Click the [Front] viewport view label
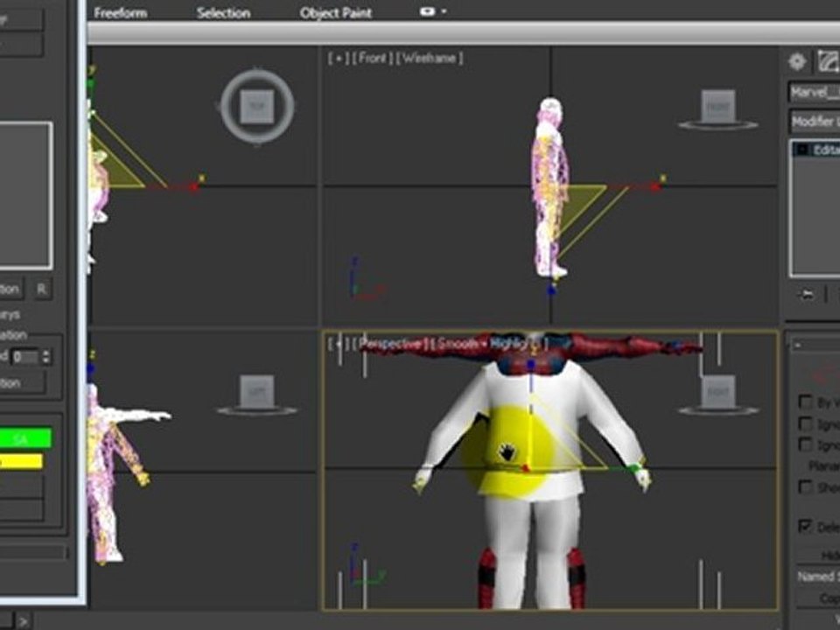This screenshot has width=840, height=630. (373, 58)
